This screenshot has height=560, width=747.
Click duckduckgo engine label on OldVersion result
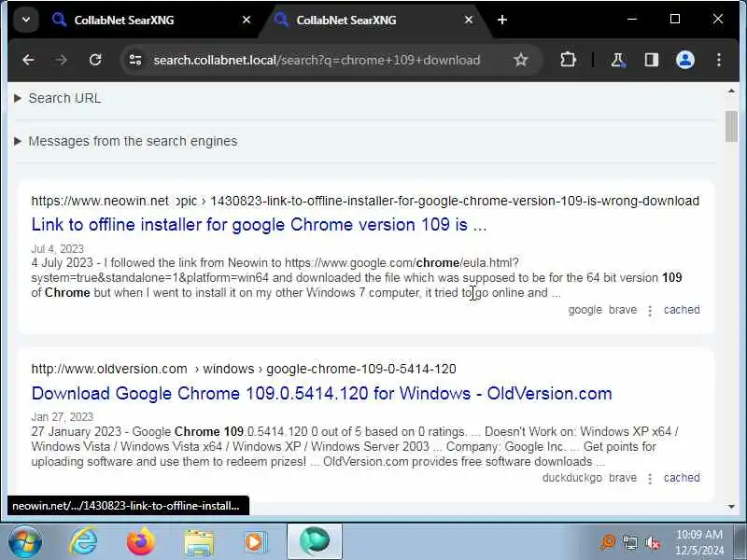click(571, 478)
